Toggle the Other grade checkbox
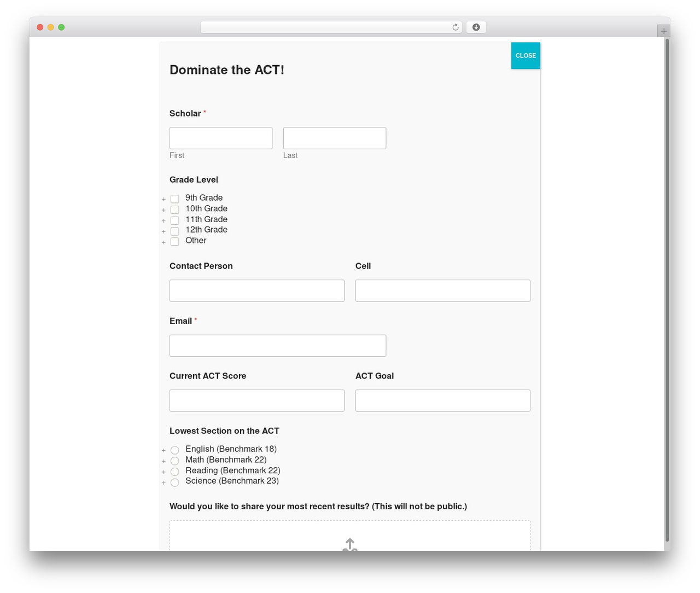 (x=175, y=242)
